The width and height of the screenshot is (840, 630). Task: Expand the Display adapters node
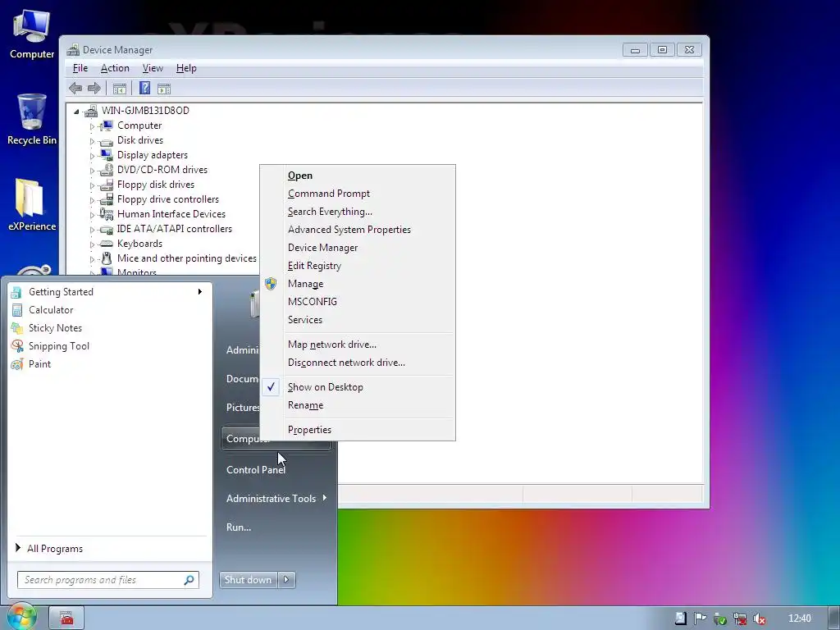click(x=92, y=156)
